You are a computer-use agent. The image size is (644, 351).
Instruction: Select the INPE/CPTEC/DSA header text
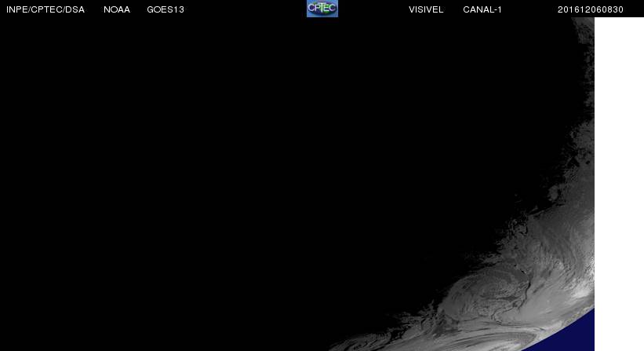[x=45, y=9]
